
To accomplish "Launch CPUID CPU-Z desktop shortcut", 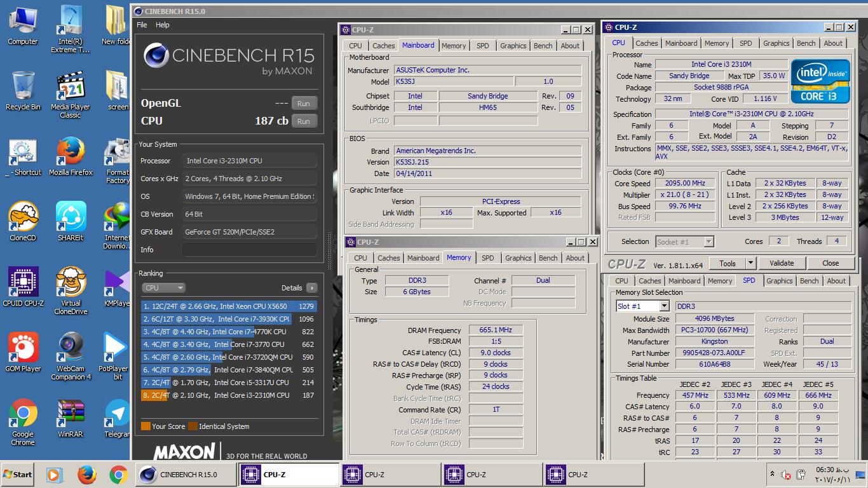I will [x=23, y=287].
